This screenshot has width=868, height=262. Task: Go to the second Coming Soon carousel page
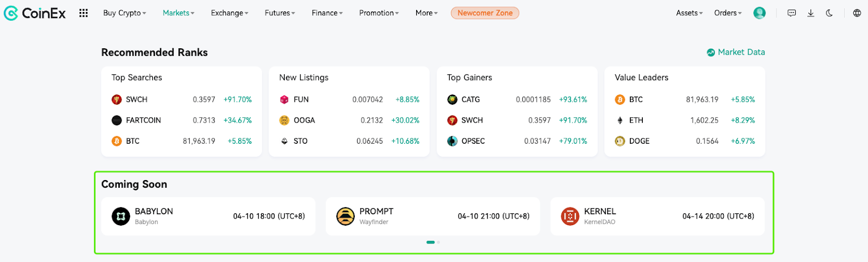(438, 242)
